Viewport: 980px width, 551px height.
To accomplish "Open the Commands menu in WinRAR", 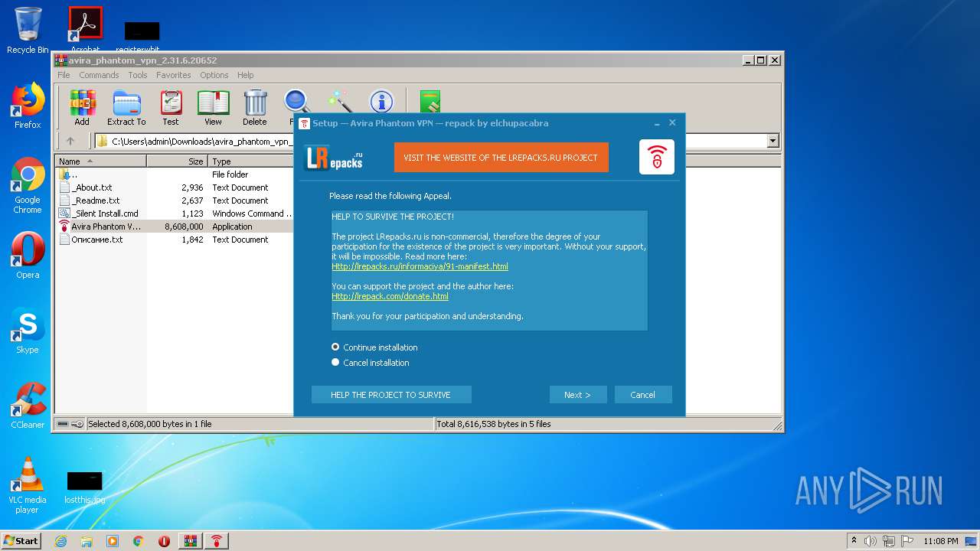I will (x=99, y=75).
